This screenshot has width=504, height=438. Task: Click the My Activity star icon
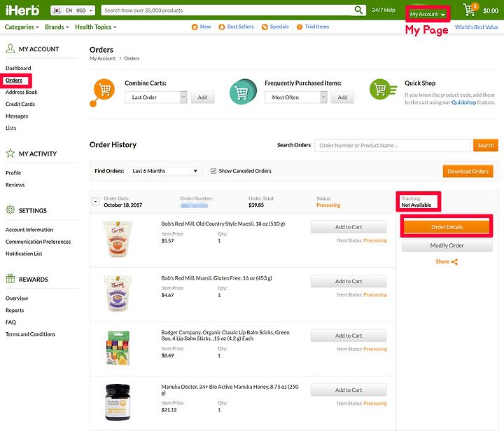pyautogui.click(x=10, y=153)
